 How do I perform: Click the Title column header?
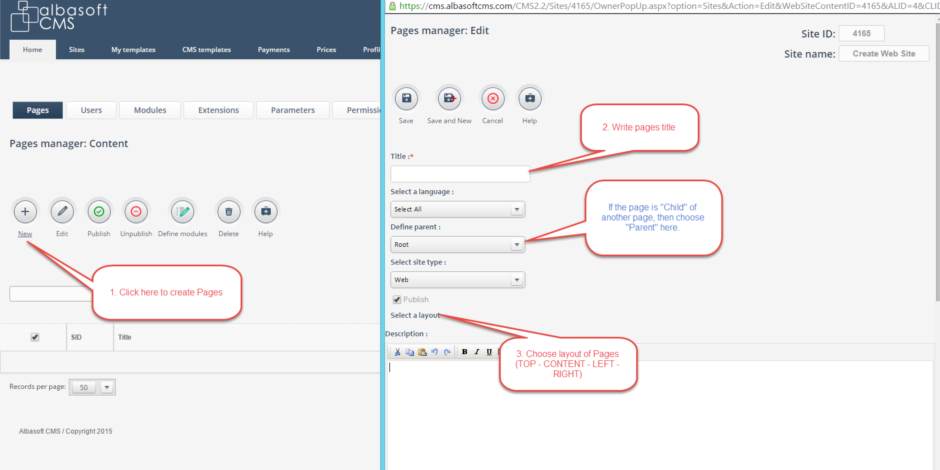[125, 338]
